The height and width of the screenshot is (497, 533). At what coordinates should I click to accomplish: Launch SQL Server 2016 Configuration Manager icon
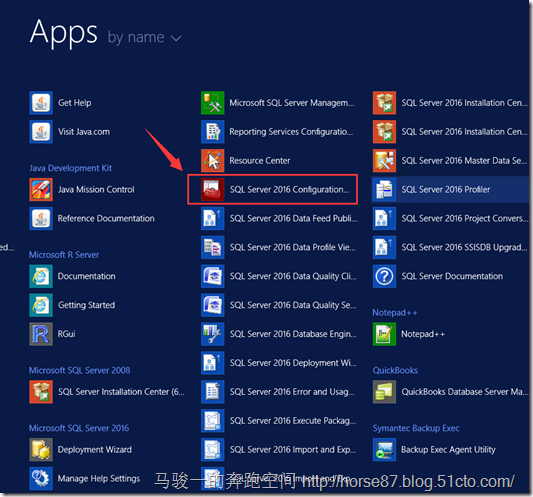click(x=212, y=189)
